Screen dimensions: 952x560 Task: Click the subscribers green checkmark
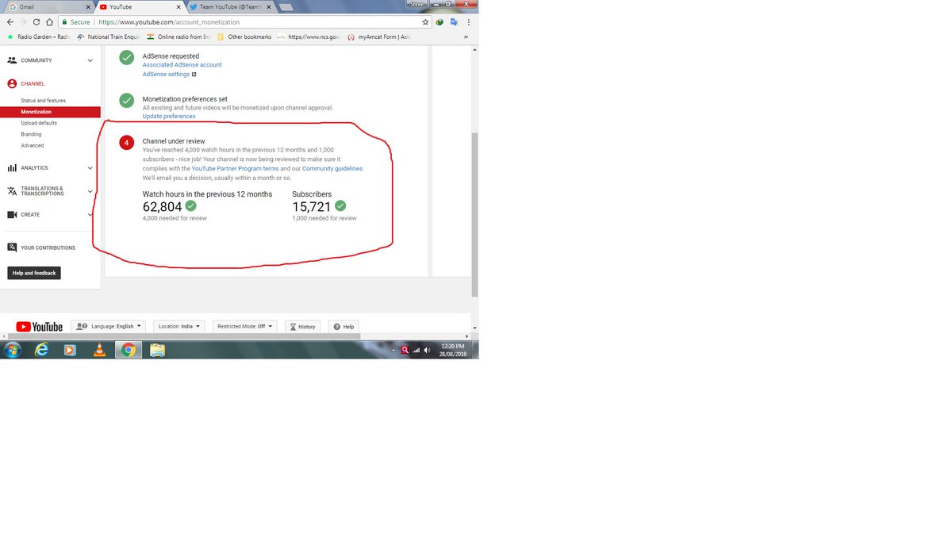(x=340, y=205)
